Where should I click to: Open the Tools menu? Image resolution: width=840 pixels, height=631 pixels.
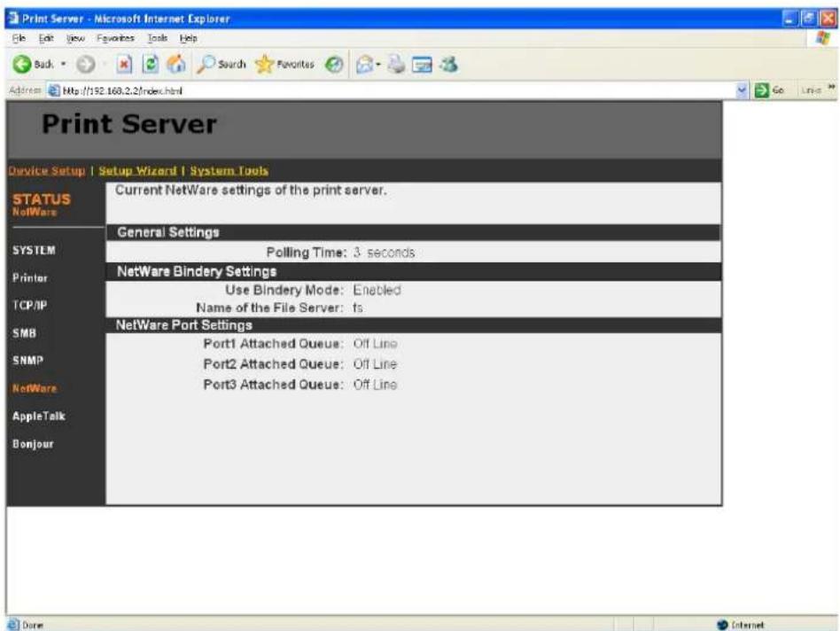pos(158,38)
